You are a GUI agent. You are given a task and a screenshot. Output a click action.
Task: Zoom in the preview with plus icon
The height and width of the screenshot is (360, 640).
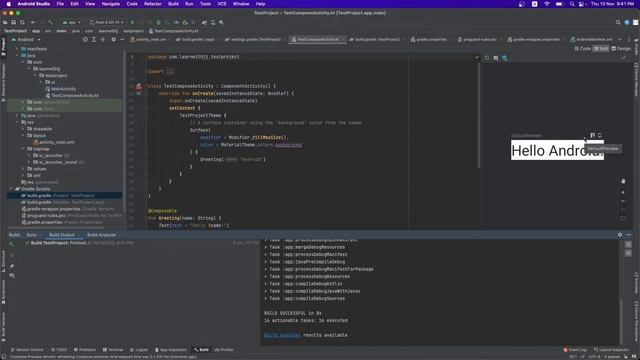[623, 192]
